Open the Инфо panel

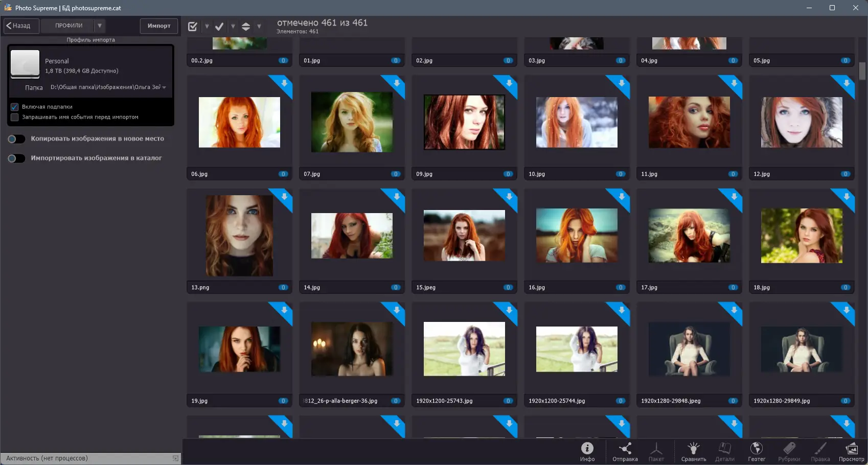[587, 452]
